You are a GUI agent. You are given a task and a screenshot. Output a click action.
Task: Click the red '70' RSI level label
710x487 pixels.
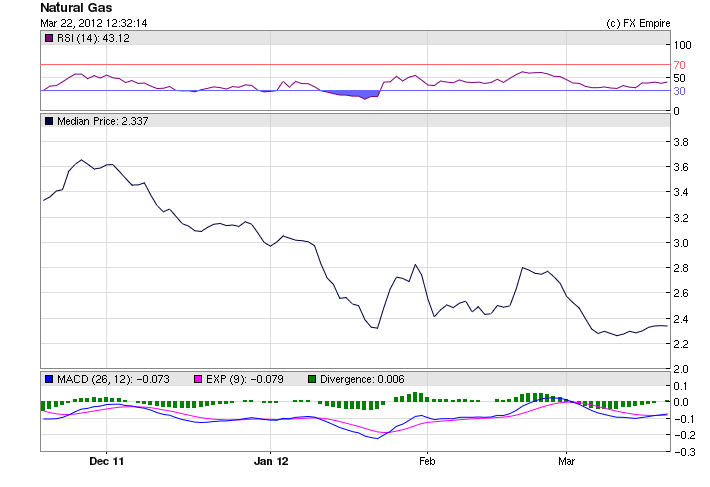(x=679, y=65)
